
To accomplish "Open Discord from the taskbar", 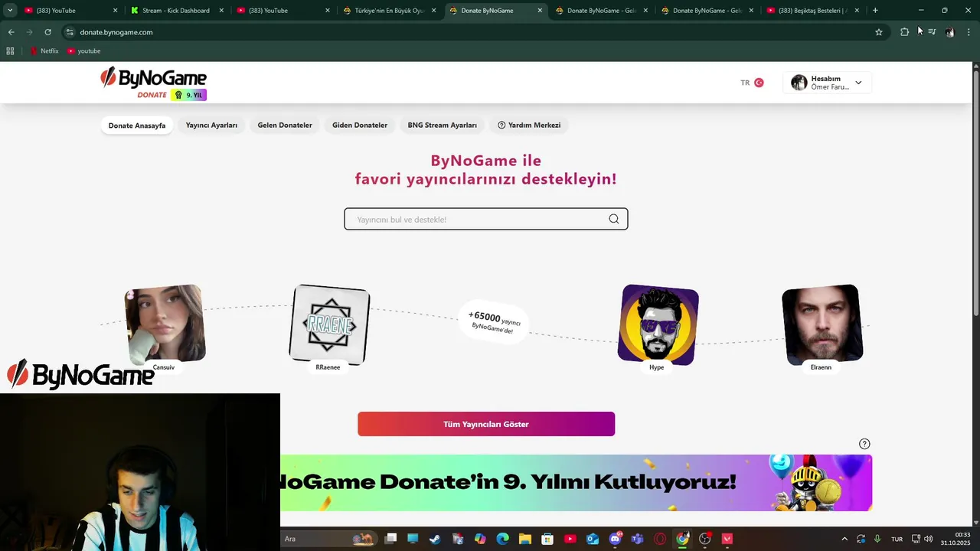I will 615,539.
